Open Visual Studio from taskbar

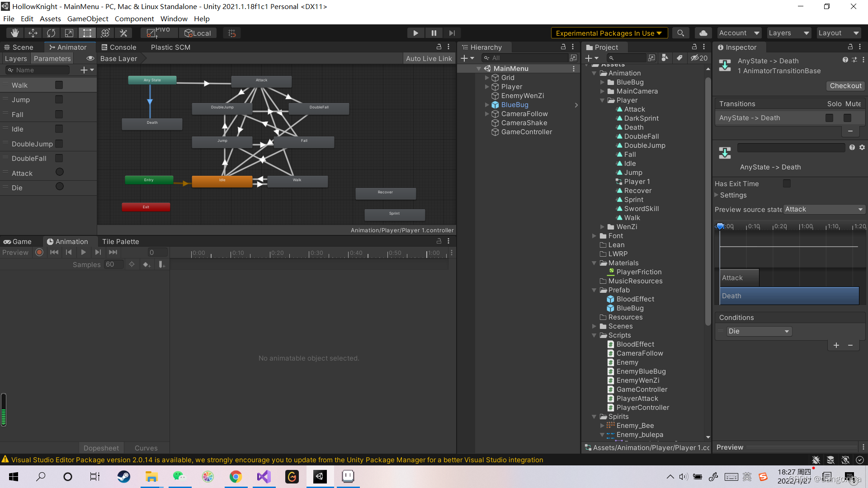coord(264,477)
